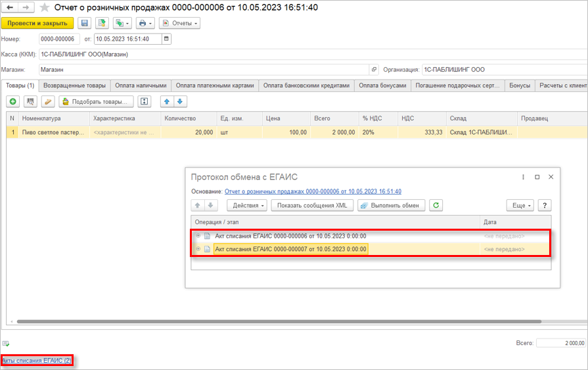The width and height of the screenshot is (588, 370).
Task: Expand Акт списания ЕГАИС 0000-000006 tree node
Action: tap(198, 236)
